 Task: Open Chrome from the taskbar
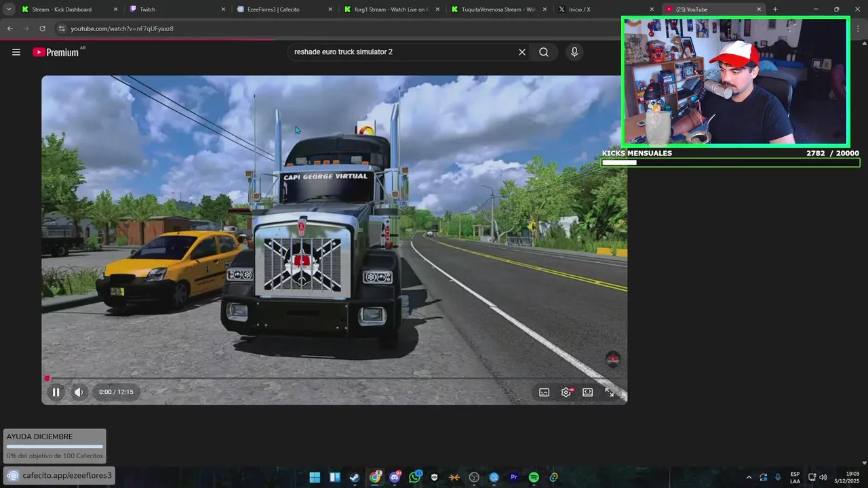point(375,477)
